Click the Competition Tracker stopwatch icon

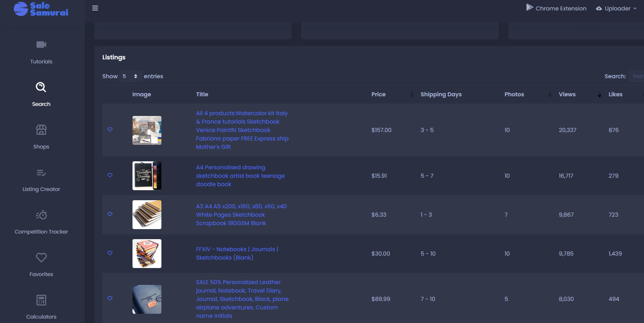[x=41, y=215]
